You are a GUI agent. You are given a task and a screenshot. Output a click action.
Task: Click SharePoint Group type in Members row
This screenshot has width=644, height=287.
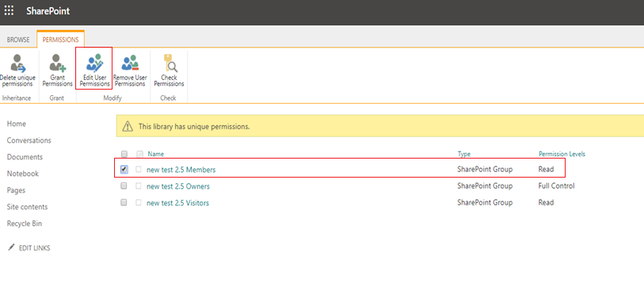(x=485, y=169)
